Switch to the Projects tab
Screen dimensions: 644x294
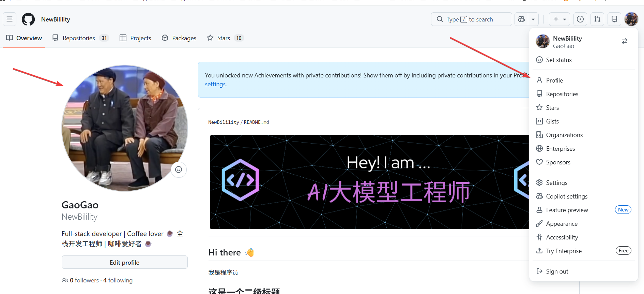tap(135, 38)
